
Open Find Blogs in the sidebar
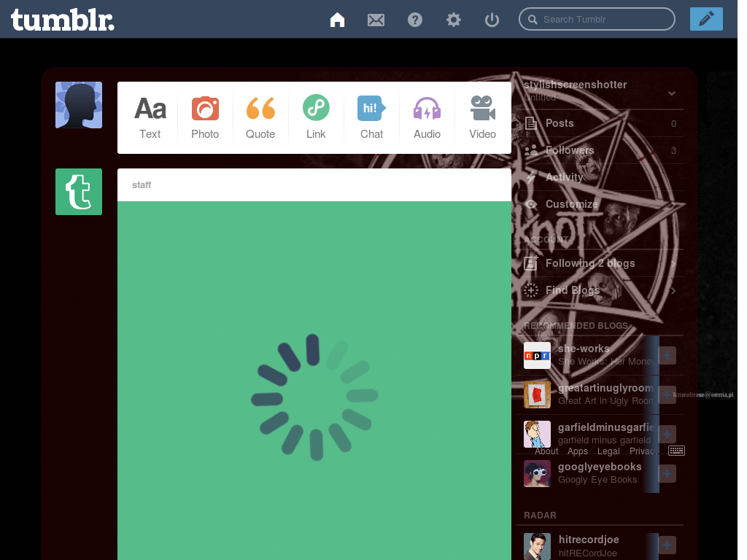tap(600, 290)
